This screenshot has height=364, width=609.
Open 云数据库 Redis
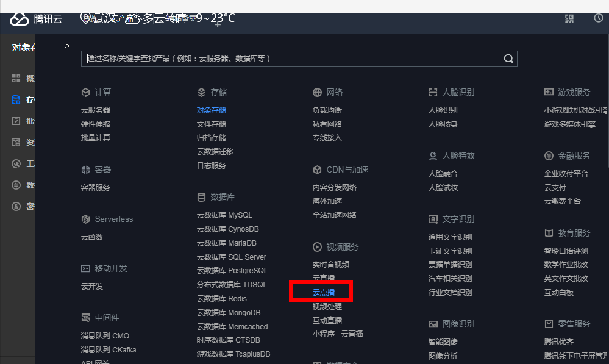point(222,298)
